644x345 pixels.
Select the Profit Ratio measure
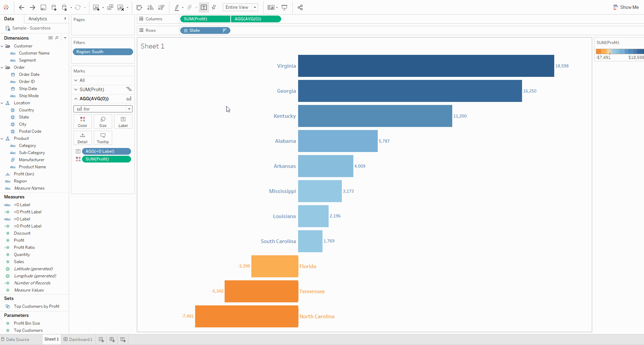click(24, 247)
